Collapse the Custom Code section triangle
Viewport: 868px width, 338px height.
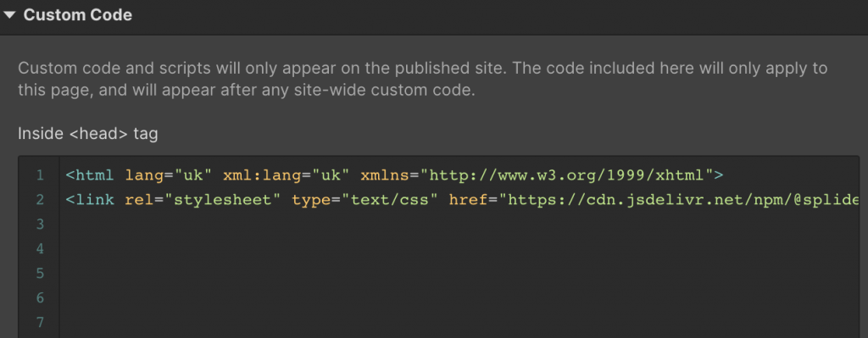coord(9,15)
